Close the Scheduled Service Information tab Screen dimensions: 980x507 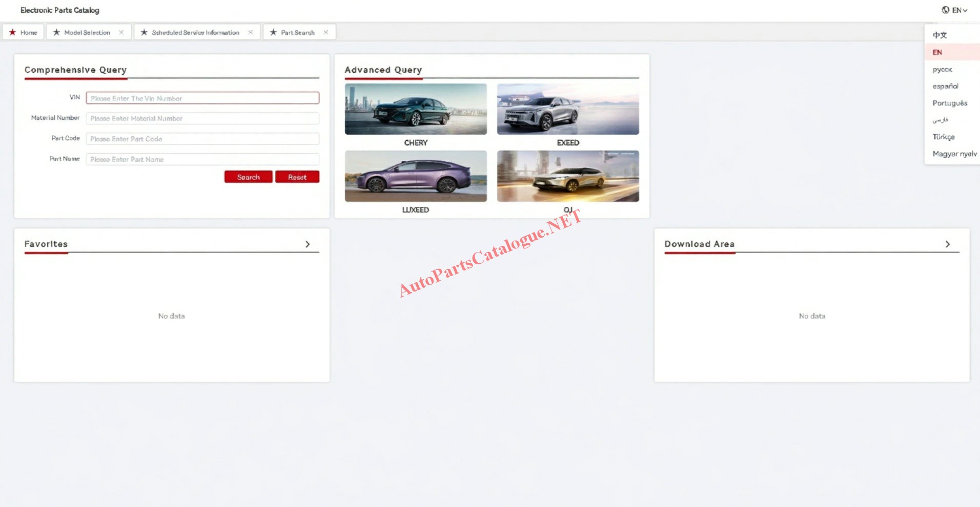coord(251,32)
